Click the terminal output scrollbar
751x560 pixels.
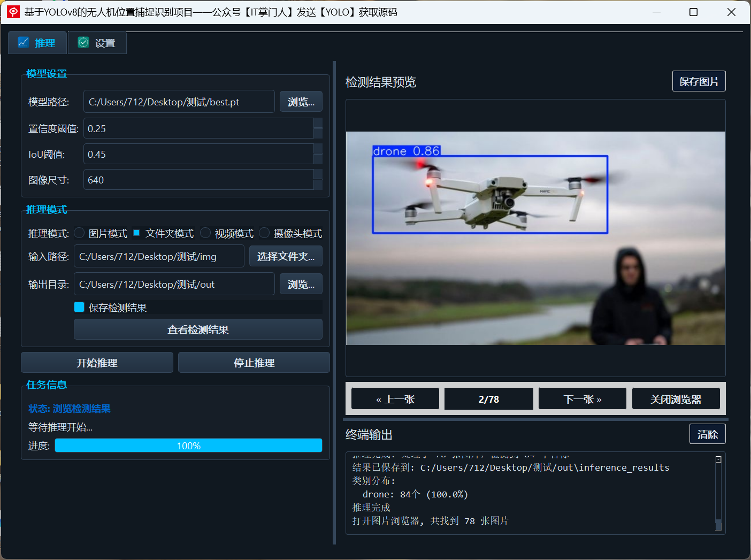718,524
